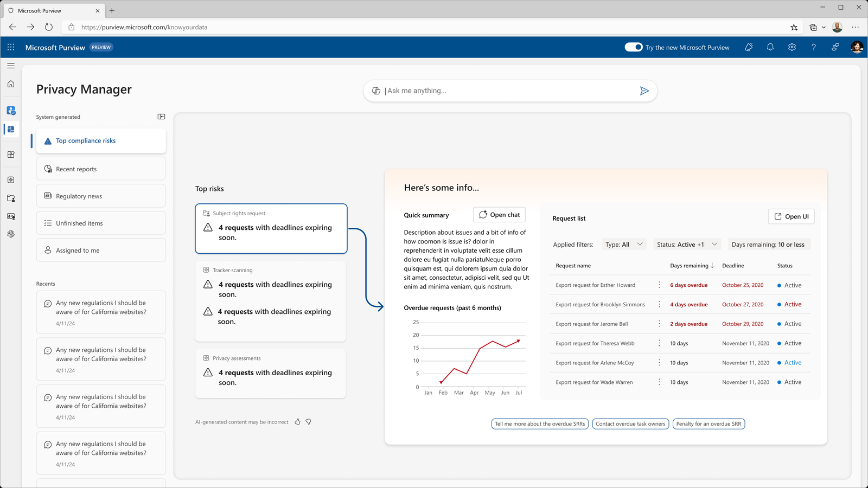Click the browser address bar URL
Image resolution: width=868 pixels, height=488 pixels.
(x=144, y=27)
